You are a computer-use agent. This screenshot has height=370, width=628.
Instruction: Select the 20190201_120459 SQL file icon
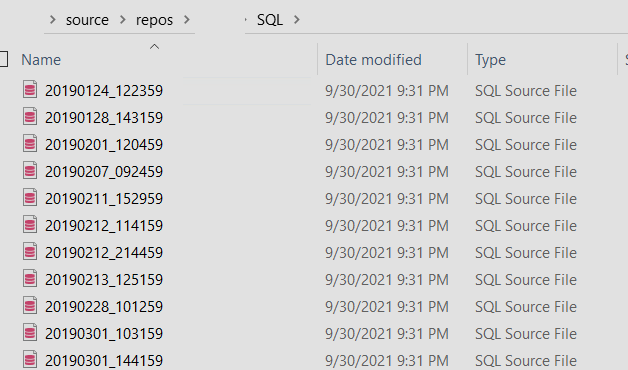30,144
